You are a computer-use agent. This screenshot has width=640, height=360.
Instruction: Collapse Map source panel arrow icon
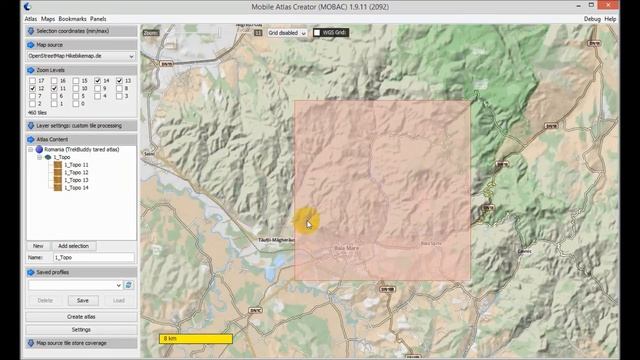tap(31, 45)
